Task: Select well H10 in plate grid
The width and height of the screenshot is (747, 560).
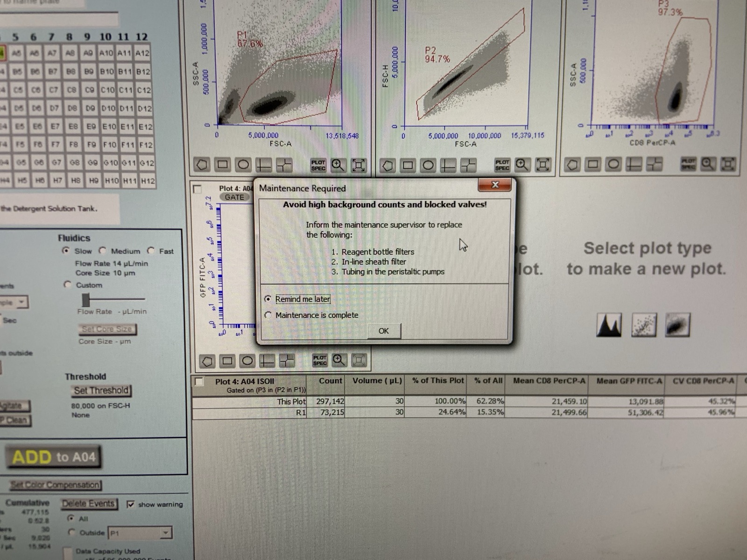Action: coord(112,181)
